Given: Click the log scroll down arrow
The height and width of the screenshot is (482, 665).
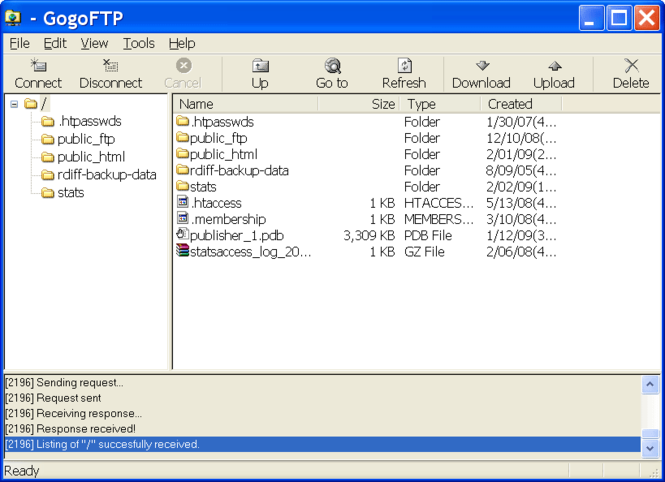Looking at the screenshot, I should click(x=650, y=448).
